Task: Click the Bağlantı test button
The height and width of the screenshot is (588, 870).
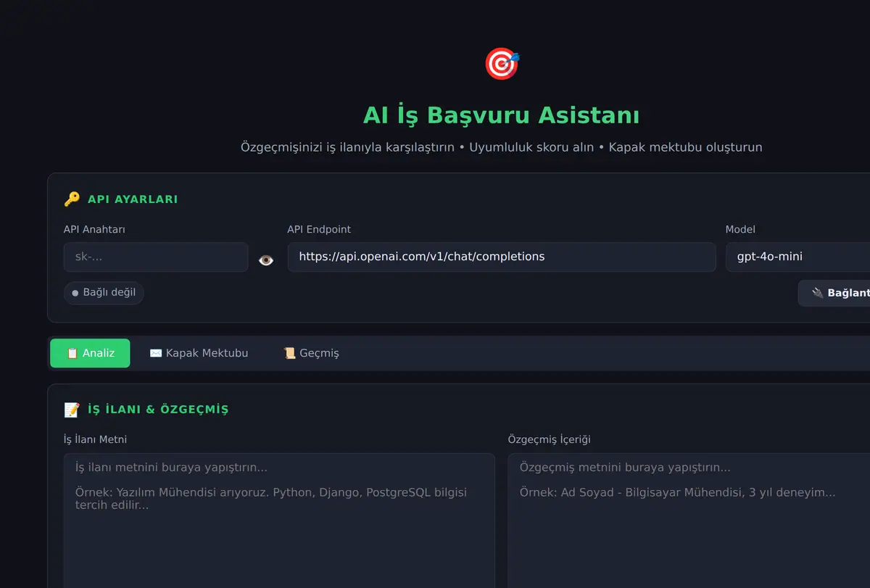Action: (x=834, y=293)
